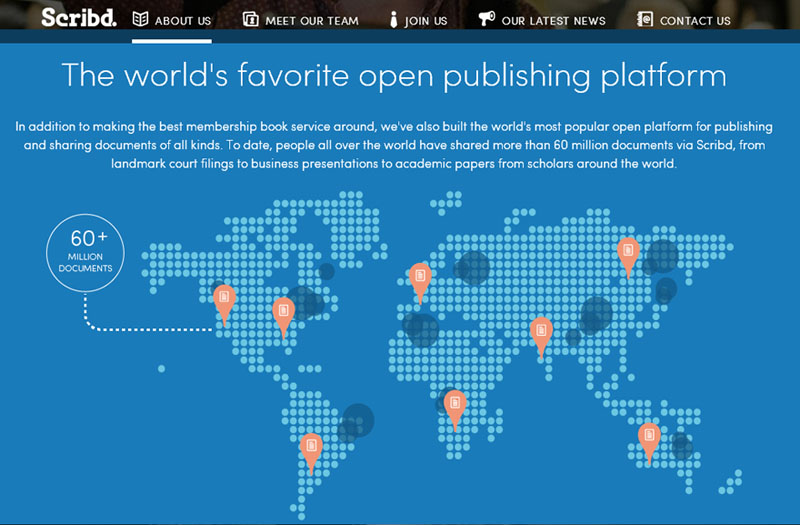Click the megaphone icon beside Our Latest News
This screenshot has height=525, width=800.
pos(486,19)
